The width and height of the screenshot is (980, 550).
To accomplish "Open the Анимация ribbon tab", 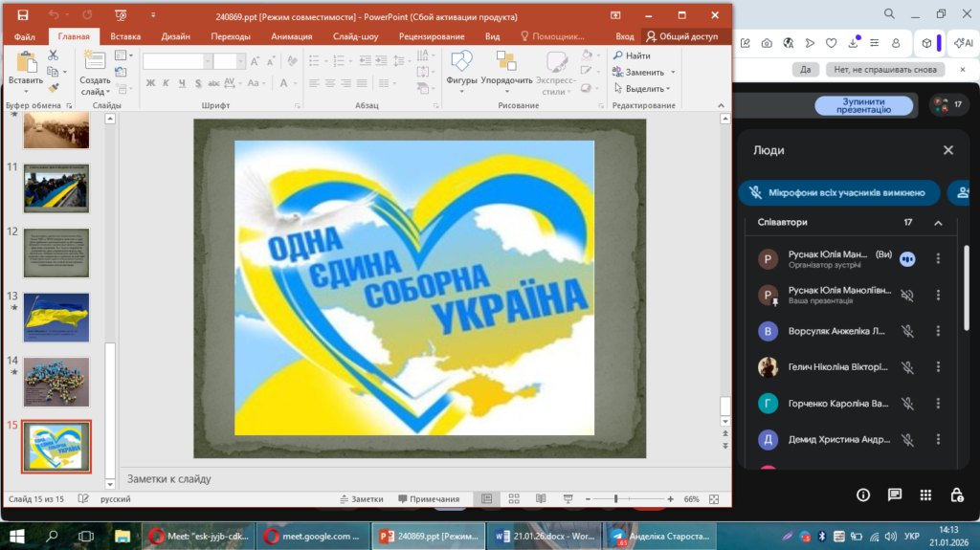I will pos(291,36).
